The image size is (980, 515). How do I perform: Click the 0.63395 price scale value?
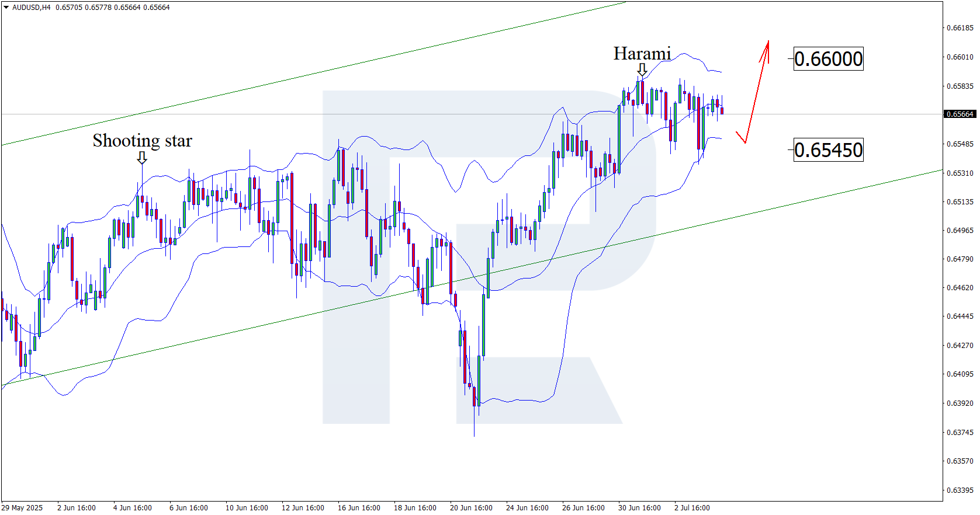[x=960, y=490]
